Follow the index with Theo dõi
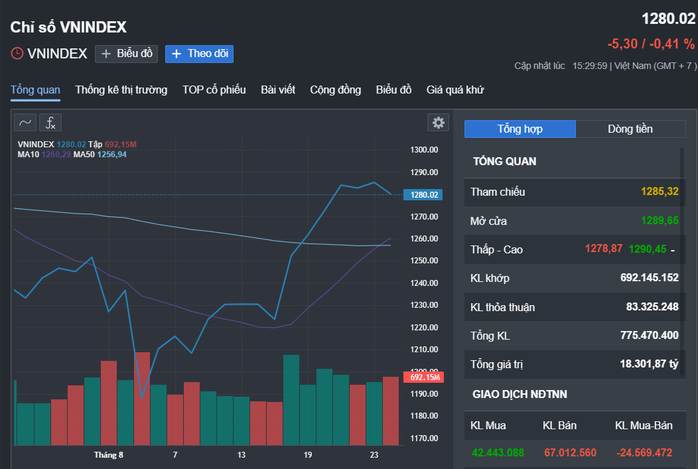Viewport: 698px width, 469px height. 199,54
